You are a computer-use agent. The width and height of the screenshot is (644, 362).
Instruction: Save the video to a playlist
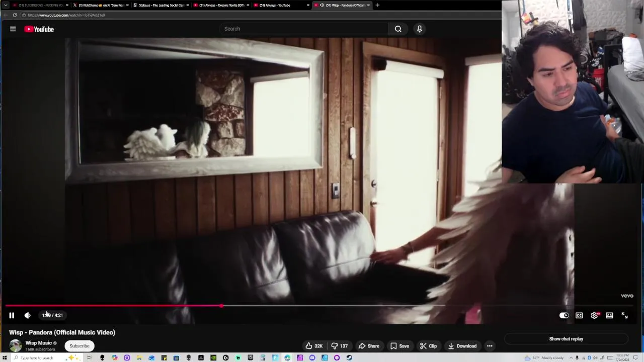pyautogui.click(x=400, y=346)
